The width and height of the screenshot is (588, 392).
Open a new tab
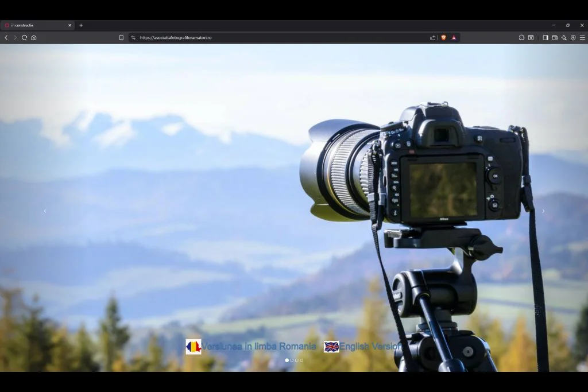point(81,25)
